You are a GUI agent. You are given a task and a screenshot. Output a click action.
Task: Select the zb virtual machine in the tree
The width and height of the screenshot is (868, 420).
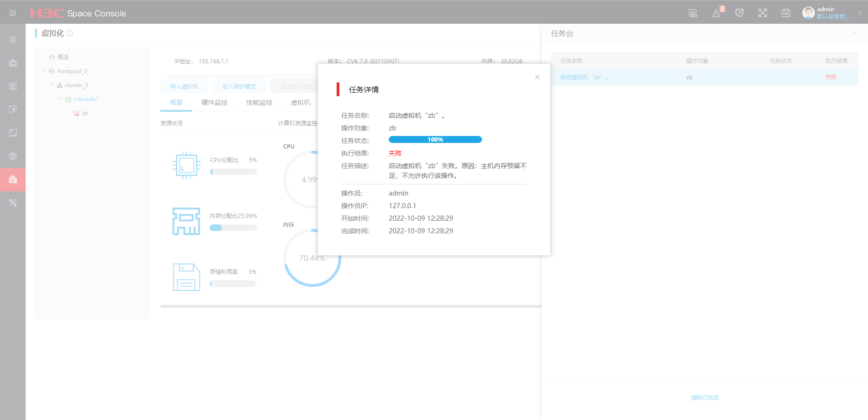pos(85,113)
